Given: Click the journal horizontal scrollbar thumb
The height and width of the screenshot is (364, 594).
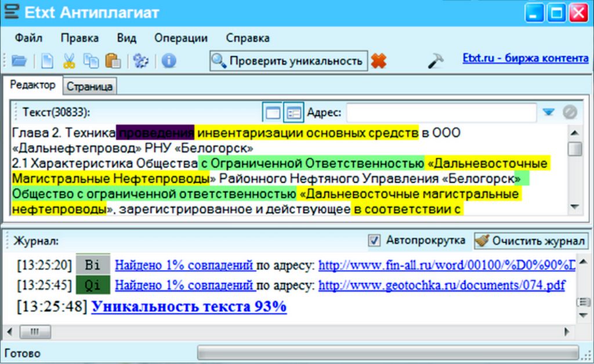Looking at the screenshot, I should tap(35, 332).
